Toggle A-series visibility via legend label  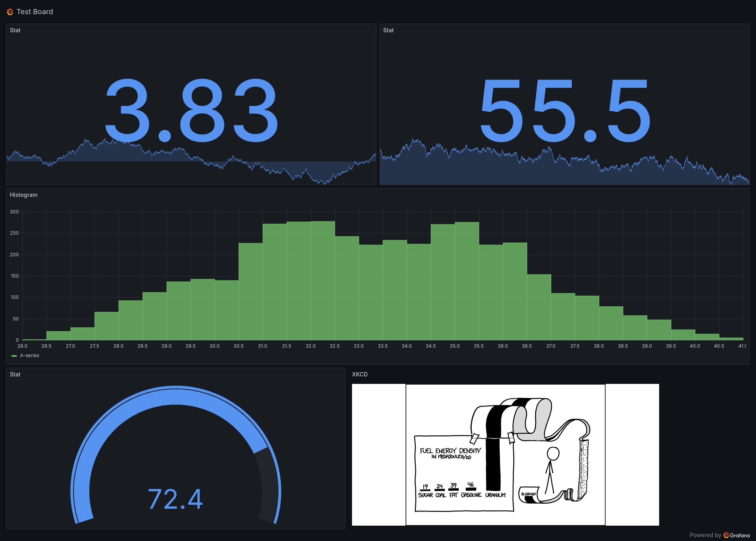click(30, 356)
